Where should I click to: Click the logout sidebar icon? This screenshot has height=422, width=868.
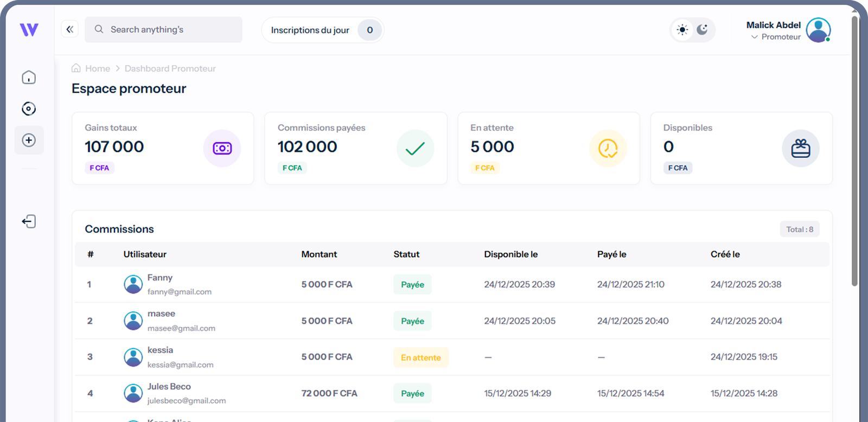tap(29, 221)
